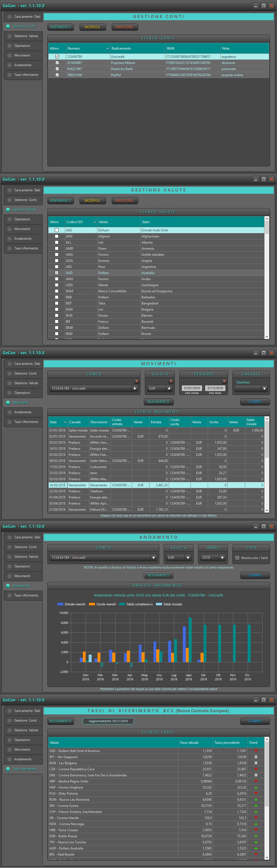Enable the AED Dirham currency checkbox
The height and width of the screenshot is (868, 277).
point(57,230)
